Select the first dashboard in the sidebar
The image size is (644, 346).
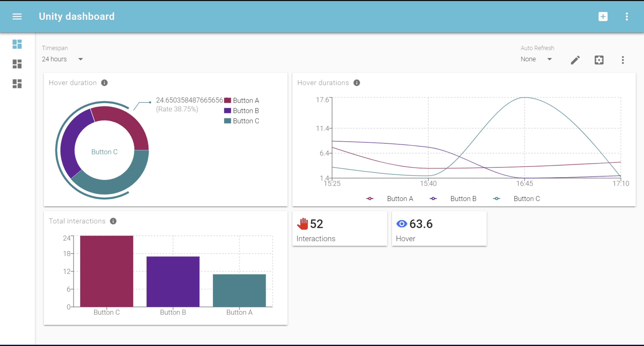(x=17, y=44)
